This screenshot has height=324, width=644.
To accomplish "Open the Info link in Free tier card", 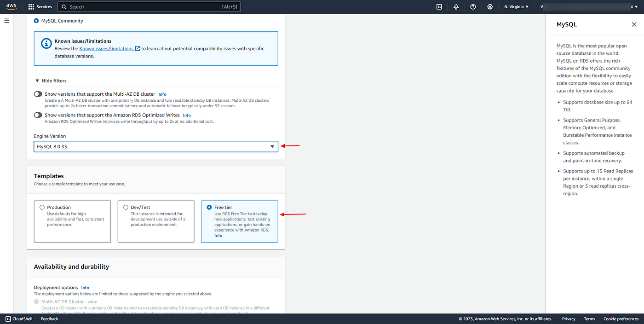I will pos(218,235).
